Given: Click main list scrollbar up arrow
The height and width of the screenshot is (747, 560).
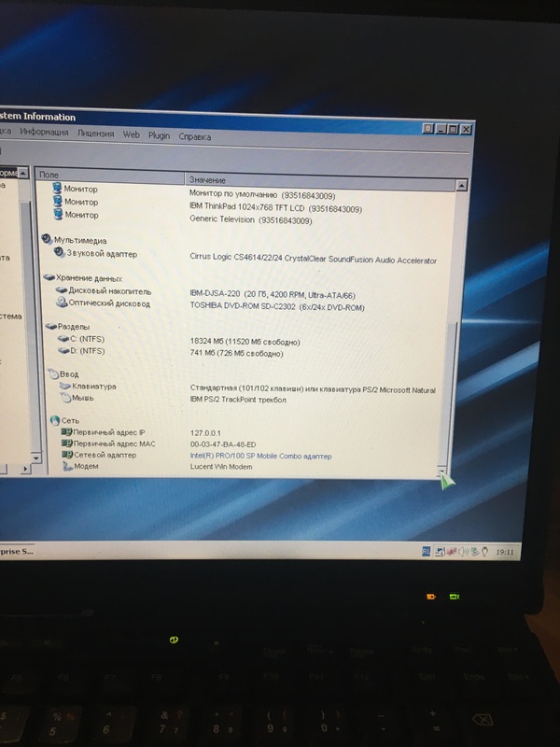Looking at the screenshot, I should tap(461, 185).
